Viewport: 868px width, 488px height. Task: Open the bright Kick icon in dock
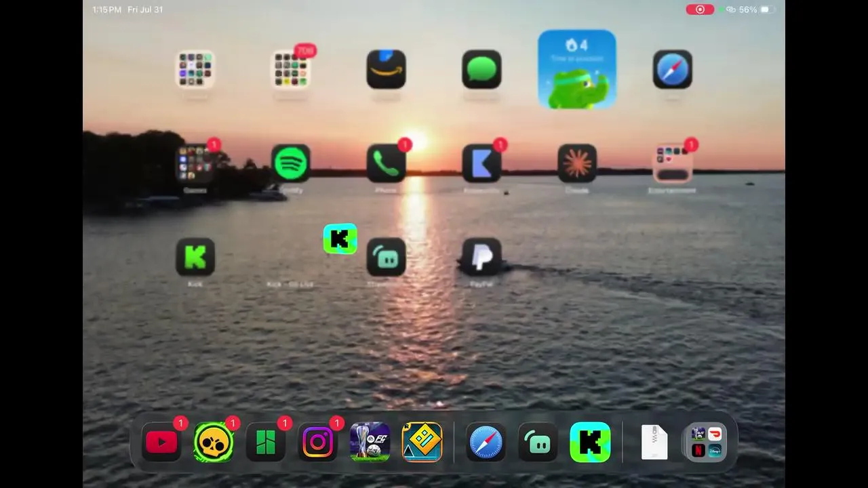coord(591,443)
